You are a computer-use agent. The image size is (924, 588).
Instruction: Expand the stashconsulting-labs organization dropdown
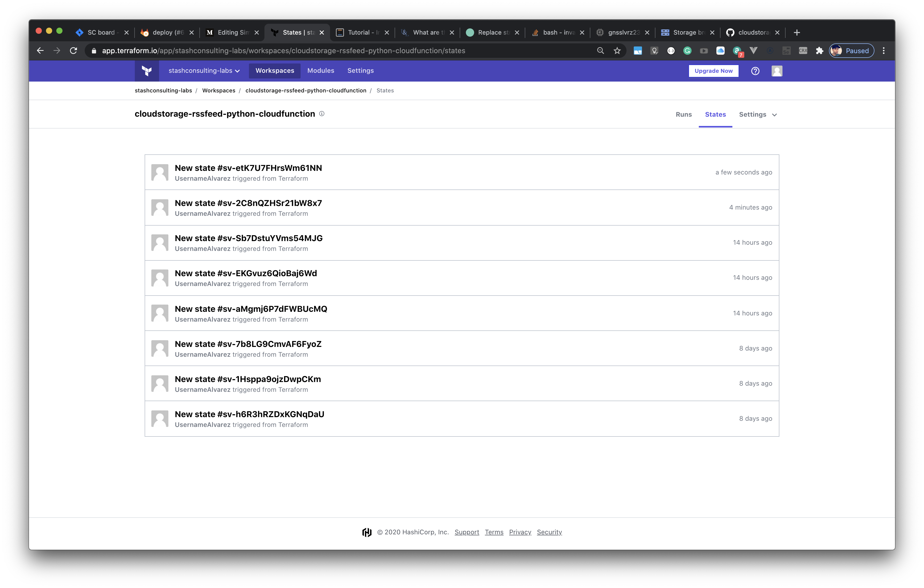pyautogui.click(x=204, y=70)
